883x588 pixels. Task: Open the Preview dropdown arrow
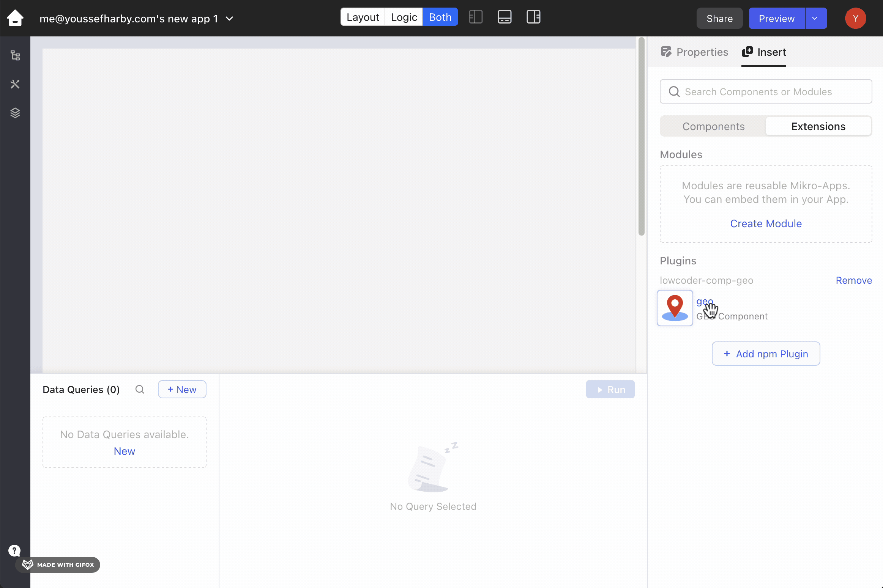tap(815, 18)
